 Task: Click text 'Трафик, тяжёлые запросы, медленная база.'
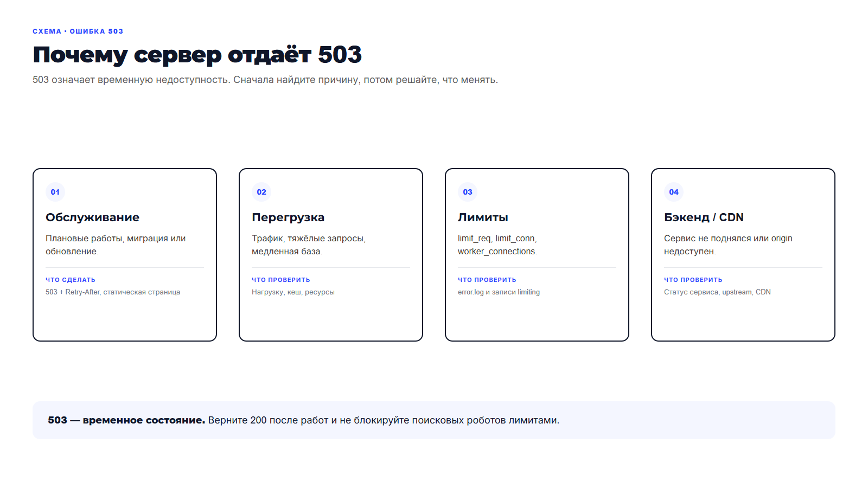pos(309,245)
